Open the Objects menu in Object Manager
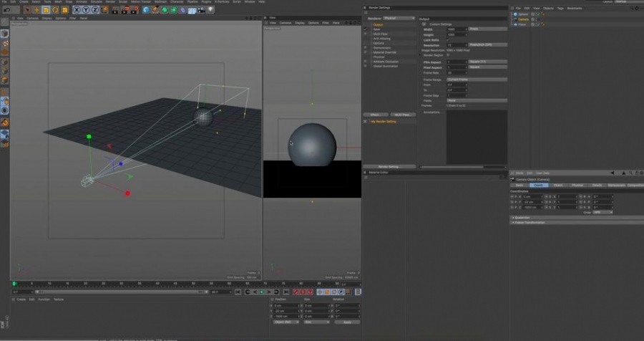The width and height of the screenshot is (644, 341). (548, 8)
